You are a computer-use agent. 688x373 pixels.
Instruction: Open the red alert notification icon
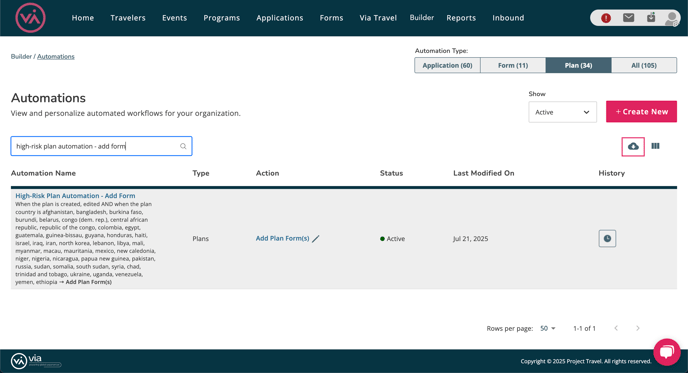click(606, 18)
